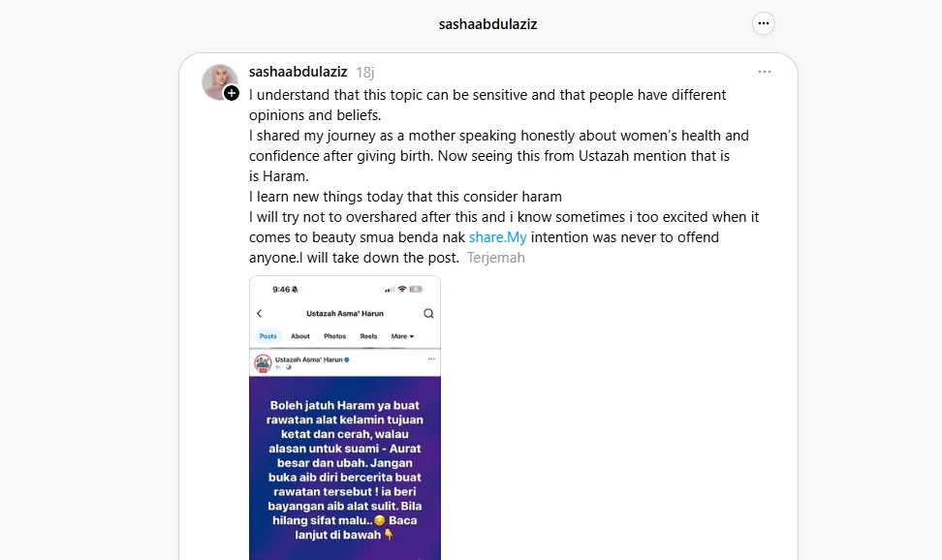
Task: Click Terjemah to translate the post
Action: coord(496,259)
